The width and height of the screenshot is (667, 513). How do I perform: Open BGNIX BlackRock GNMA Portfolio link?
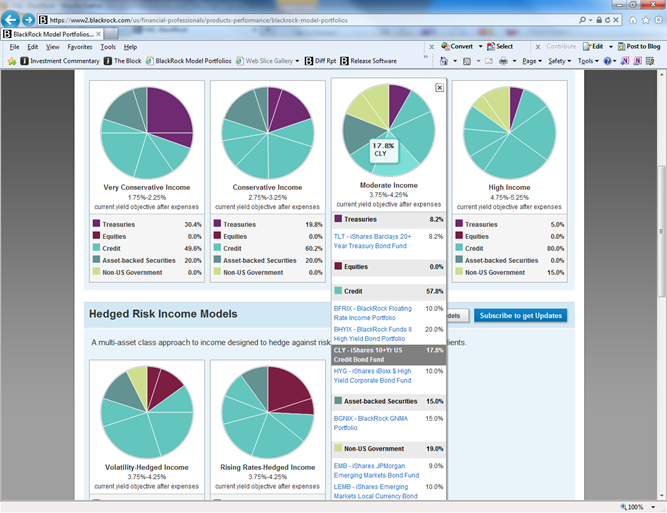point(371,423)
